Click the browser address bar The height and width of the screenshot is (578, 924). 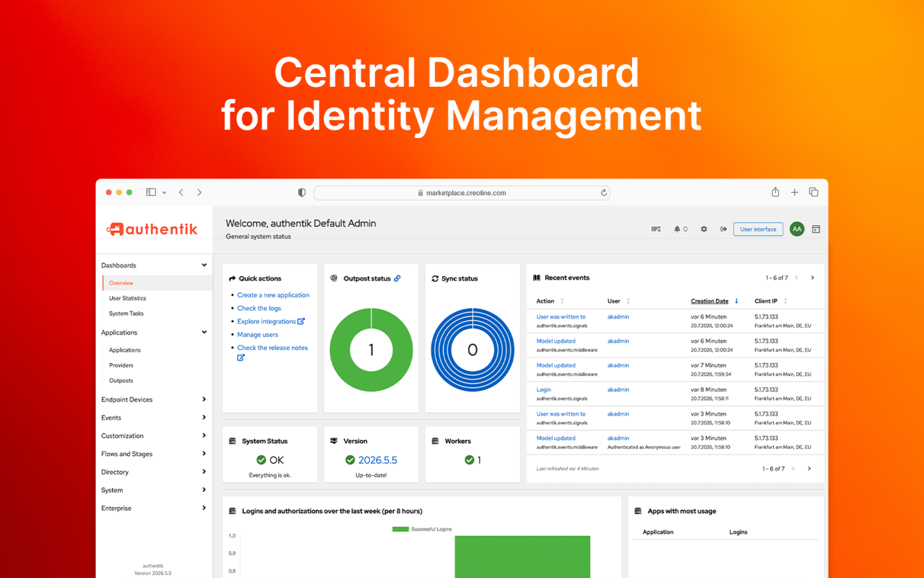(x=462, y=193)
